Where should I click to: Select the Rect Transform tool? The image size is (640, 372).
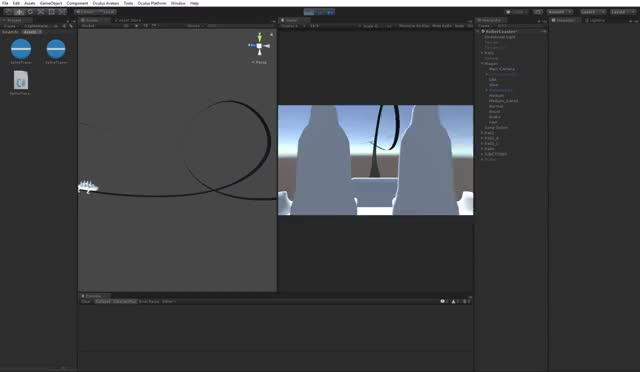(x=51, y=12)
